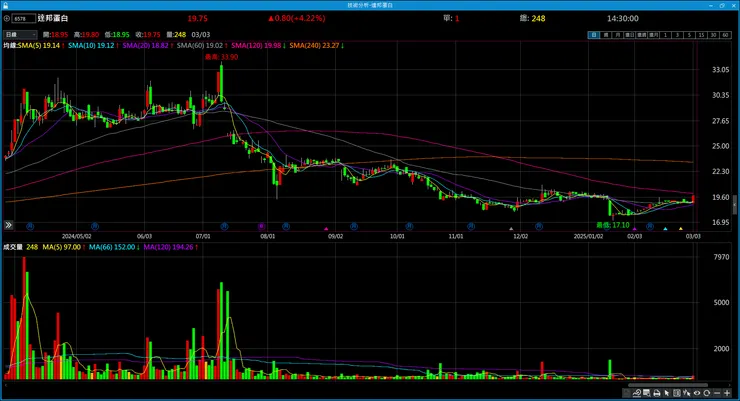
Task: Click the scroll-right arrow at the bottom
Action: 730,385
